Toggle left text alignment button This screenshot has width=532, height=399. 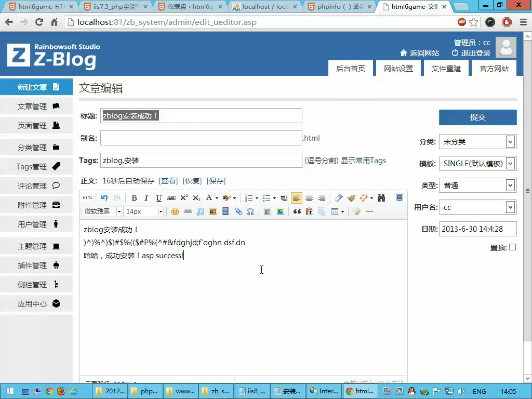296,198
